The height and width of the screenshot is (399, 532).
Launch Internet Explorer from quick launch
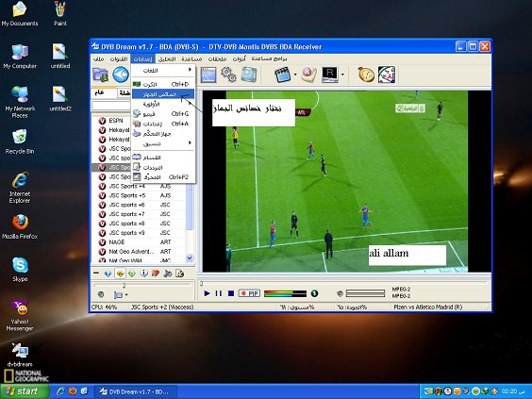(60, 391)
